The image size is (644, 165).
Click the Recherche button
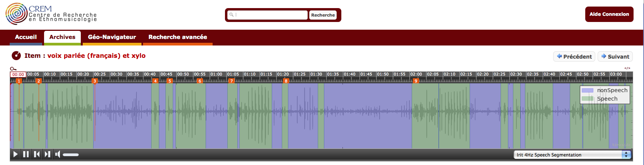(x=323, y=15)
